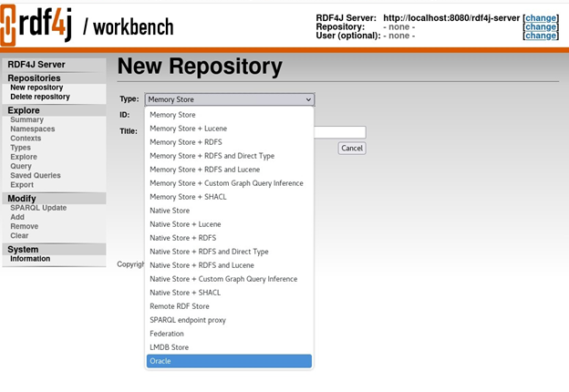Choose Memory Store + RDFS option
The width and height of the screenshot is (569, 392).
[229, 142]
